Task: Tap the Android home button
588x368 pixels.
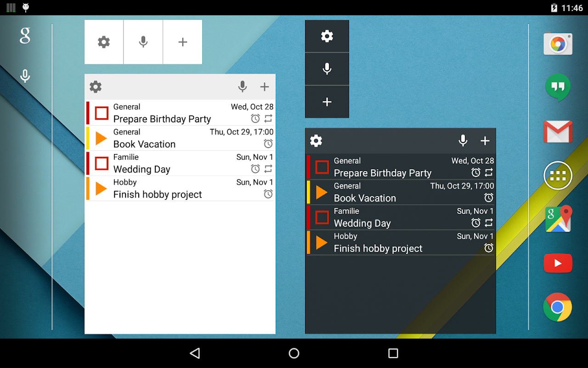Action: (294, 353)
